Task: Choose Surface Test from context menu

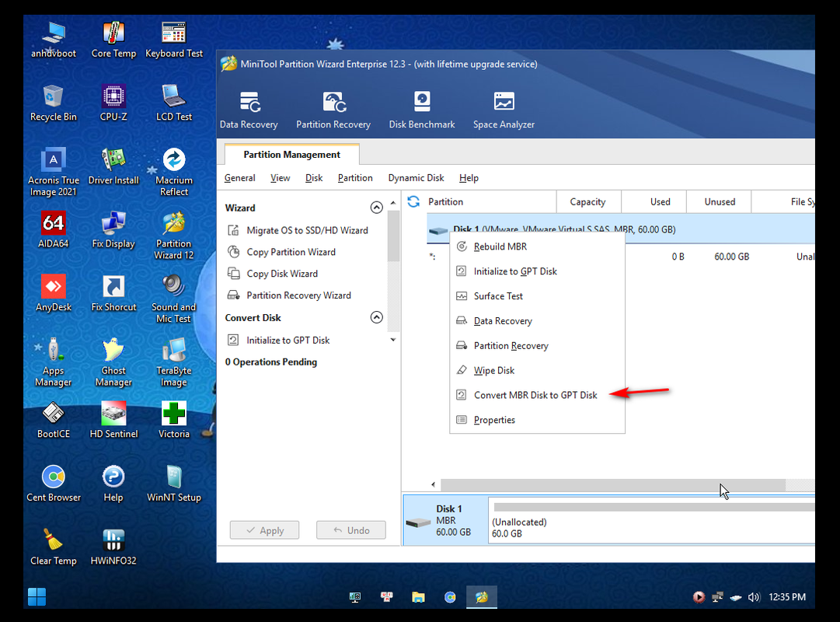Action: tap(537, 296)
